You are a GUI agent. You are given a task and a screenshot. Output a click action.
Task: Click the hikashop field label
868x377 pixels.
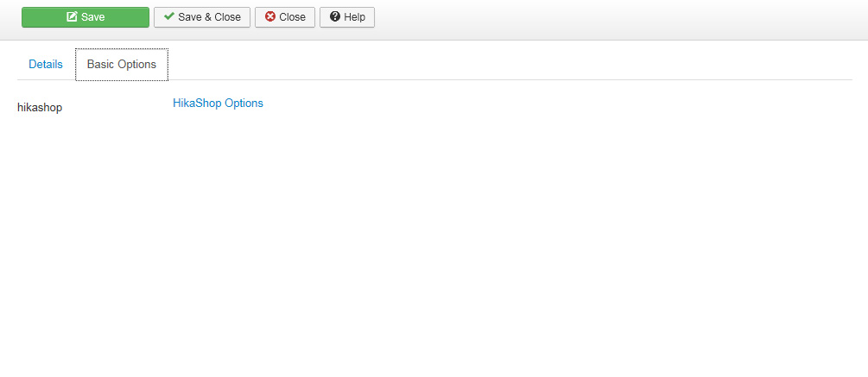pyautogui.click(x=40, y=108)
